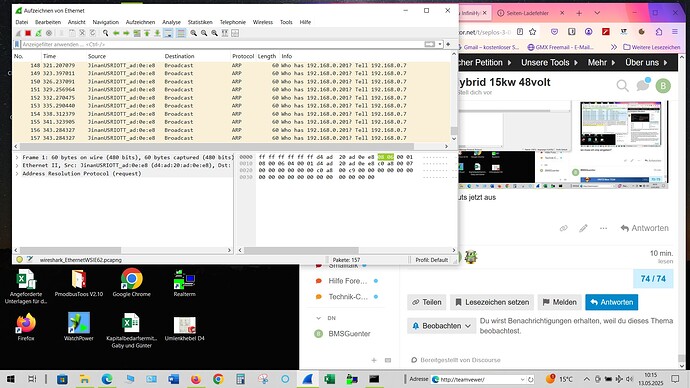
Task: Zoom in Wireshark text
Action: point(193,33)
